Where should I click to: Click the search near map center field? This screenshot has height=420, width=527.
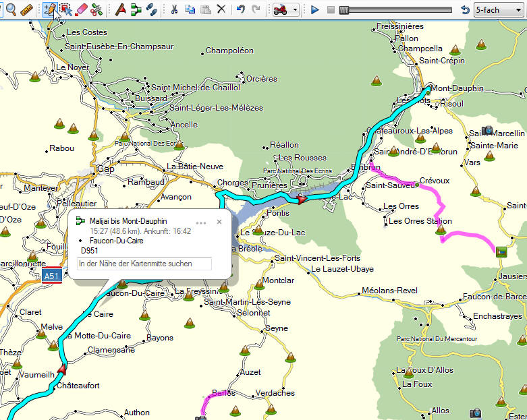144,264
